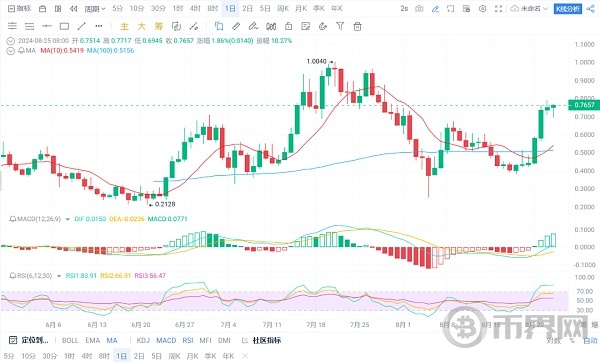
Task: Select the 1日 interval in top toolbar
Action: [x=230, y=8]
